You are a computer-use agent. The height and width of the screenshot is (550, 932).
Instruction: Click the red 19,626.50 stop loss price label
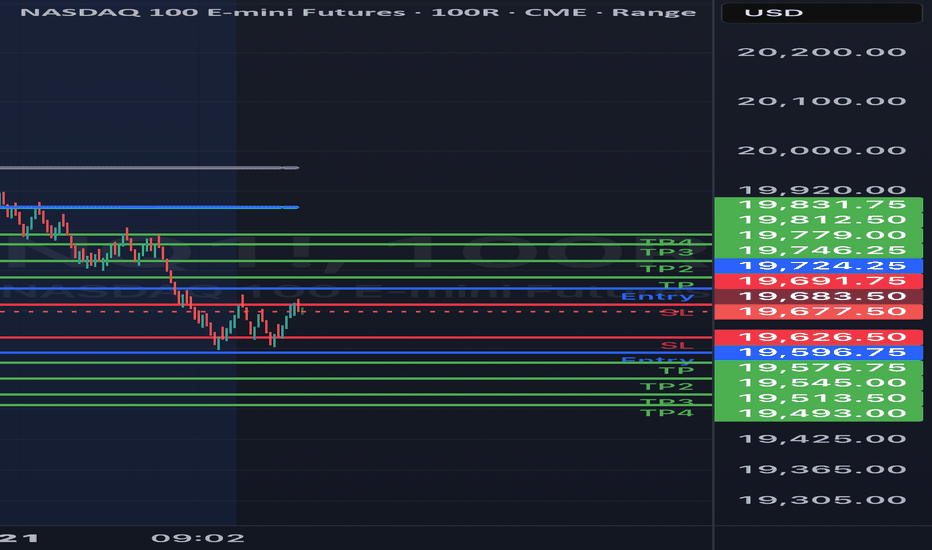click(818, 337)
